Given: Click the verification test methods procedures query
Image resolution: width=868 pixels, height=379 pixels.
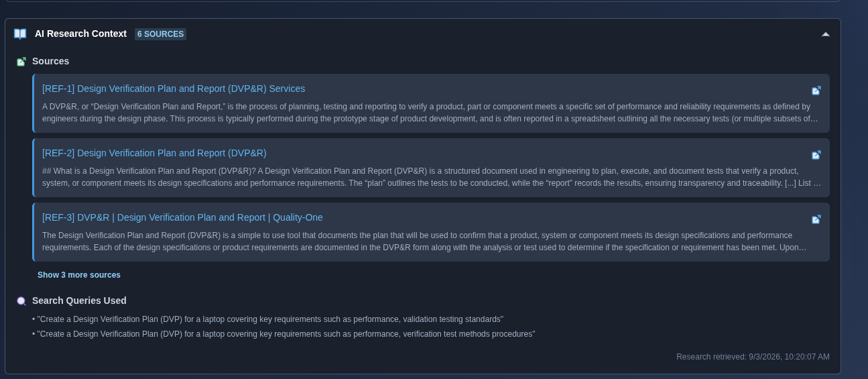Looking at the screenshot, I should pos(284,334).
